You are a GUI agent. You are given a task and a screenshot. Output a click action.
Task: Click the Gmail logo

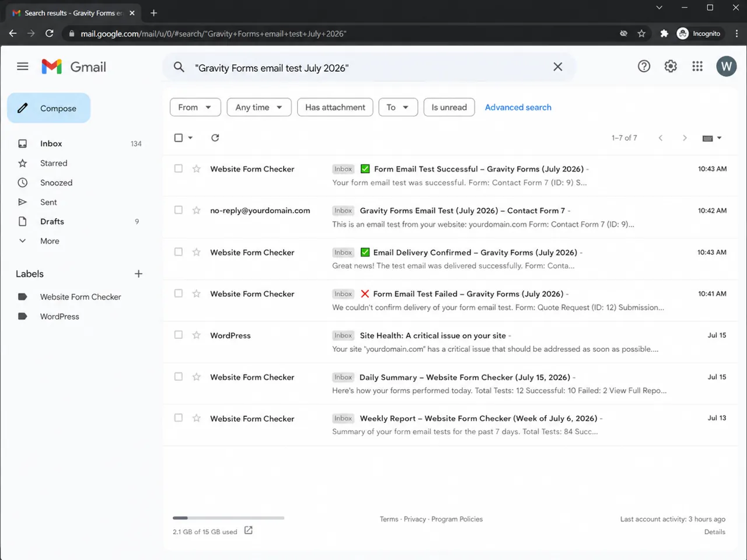[x=74, y=67]
